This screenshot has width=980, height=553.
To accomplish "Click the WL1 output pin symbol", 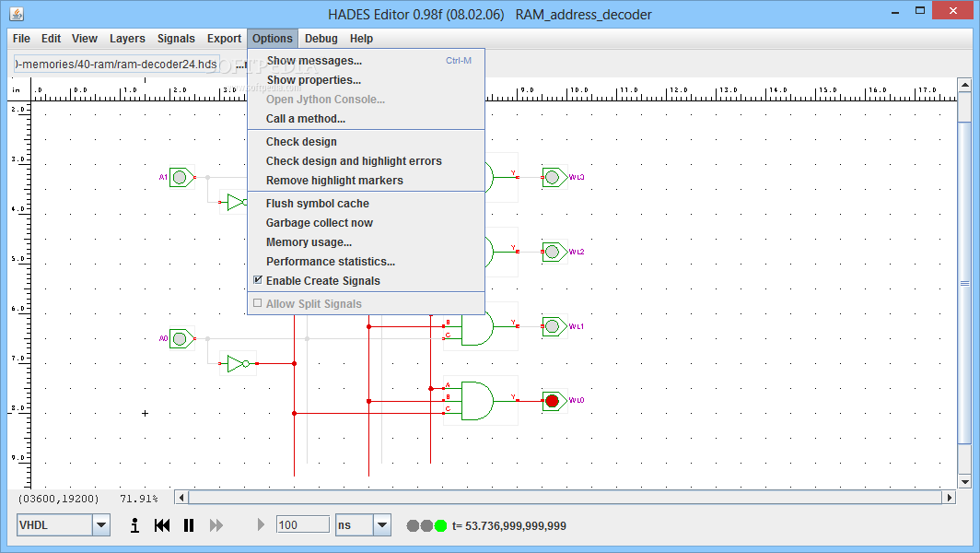I will point(554,326).
